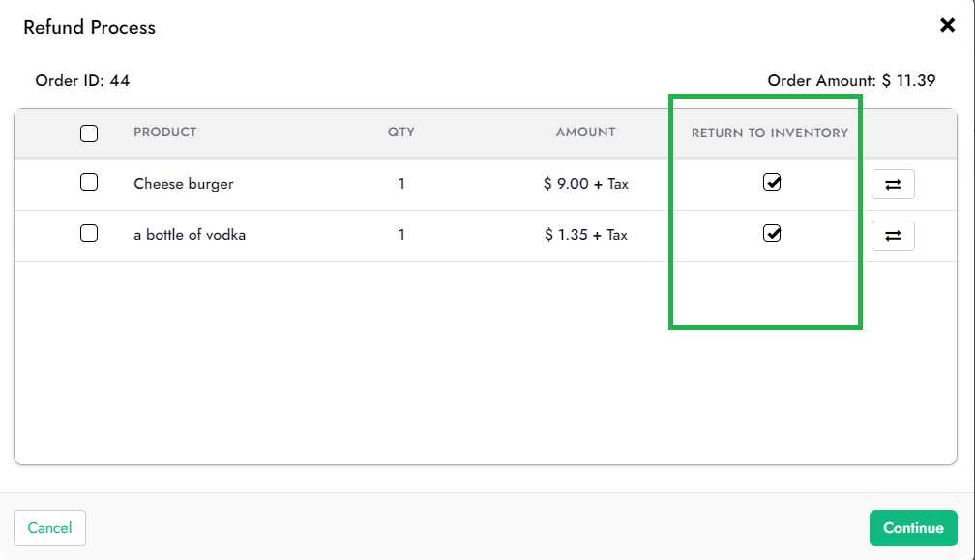Viewport: 975px width, 560px height.
Task: Uncheck return to inventory for vodka
Action: [772, 233]
